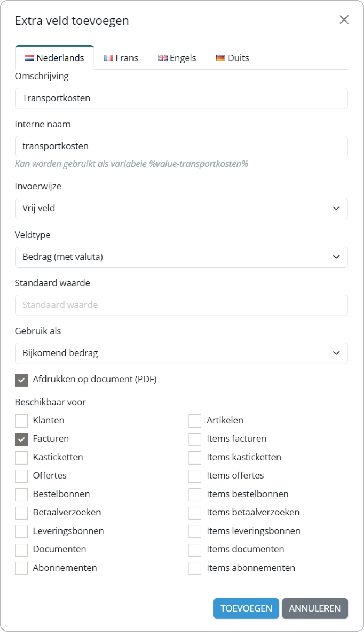
Task: Expand the Veldtype dropdown
Action: click(x=181, y=257)
